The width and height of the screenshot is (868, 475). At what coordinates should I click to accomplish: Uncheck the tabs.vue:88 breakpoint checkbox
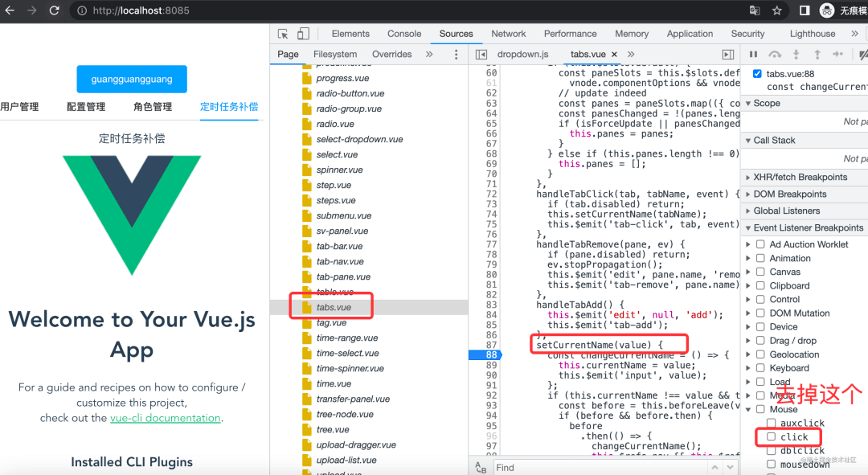pos(757,74)
